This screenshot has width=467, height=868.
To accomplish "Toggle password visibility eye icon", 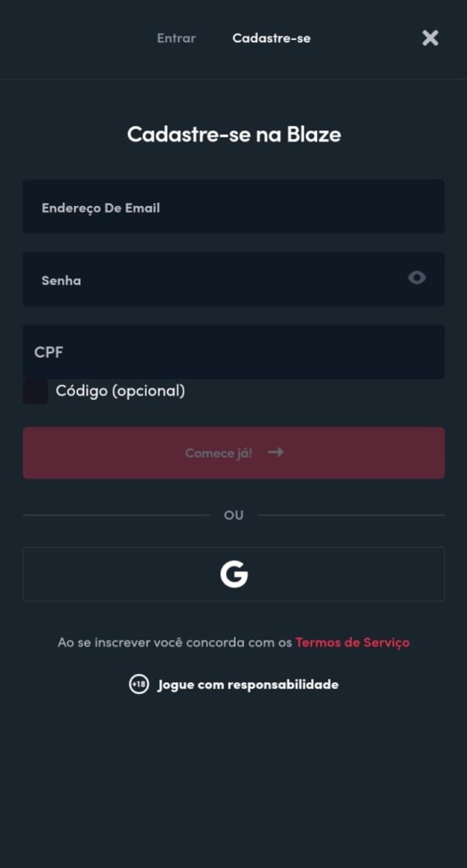I will click(417, 277).
